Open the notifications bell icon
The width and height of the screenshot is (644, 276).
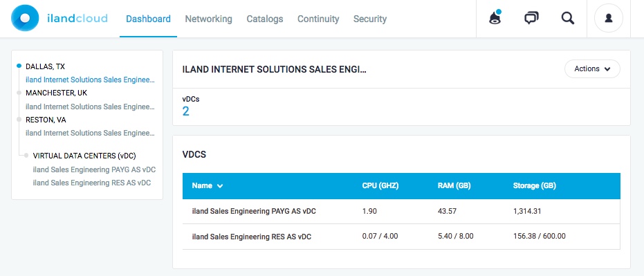click(495, 18)
